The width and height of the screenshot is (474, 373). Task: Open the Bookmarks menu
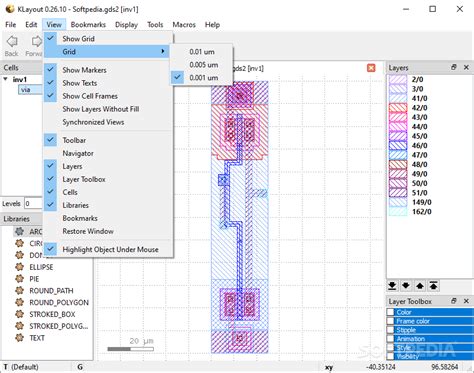click(88, 25)
